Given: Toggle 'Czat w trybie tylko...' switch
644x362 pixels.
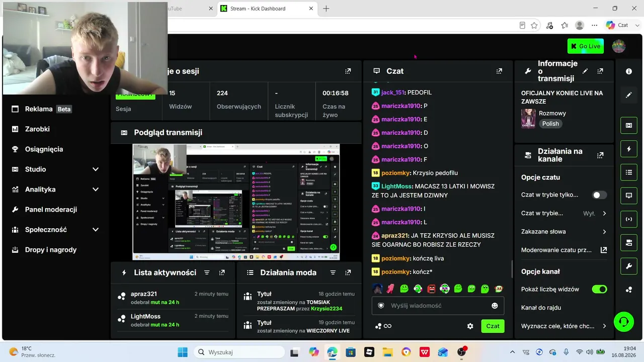Looking at the screenshot, I should click(x=599, y=195).
